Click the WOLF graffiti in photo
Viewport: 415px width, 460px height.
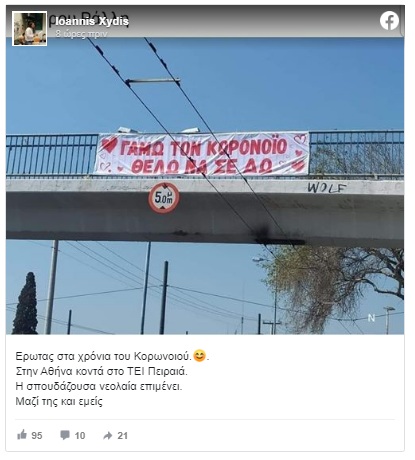(327, 188)
